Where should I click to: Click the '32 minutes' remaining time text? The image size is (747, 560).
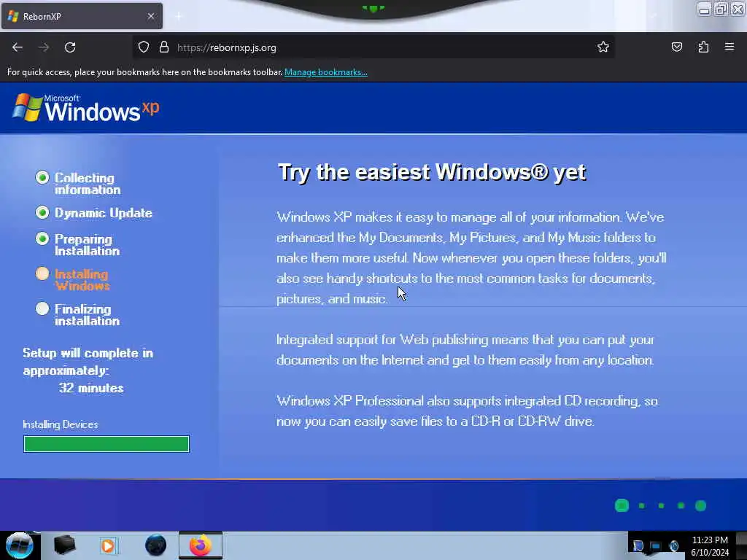91,388
